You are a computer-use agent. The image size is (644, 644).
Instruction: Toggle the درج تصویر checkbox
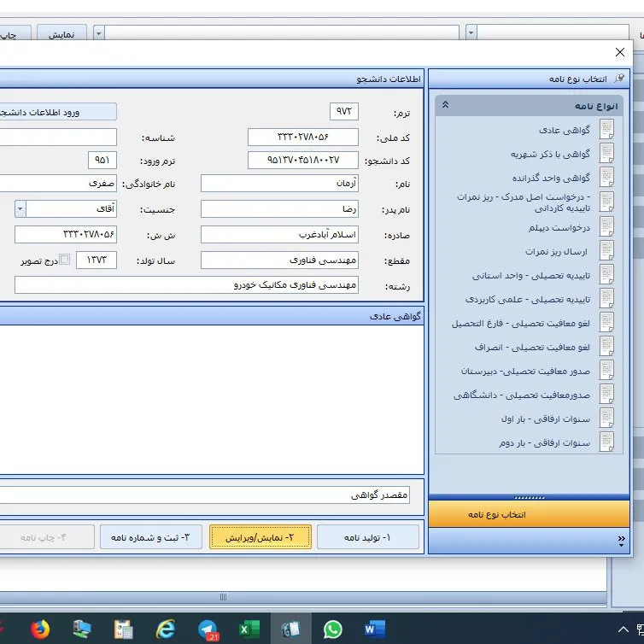[65, 260]
